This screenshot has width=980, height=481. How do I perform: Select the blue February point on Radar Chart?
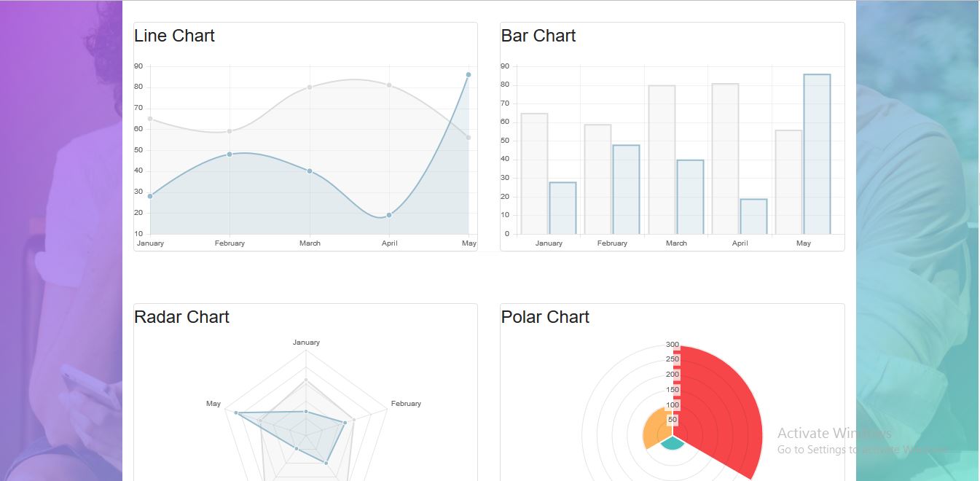pos(345,423)
